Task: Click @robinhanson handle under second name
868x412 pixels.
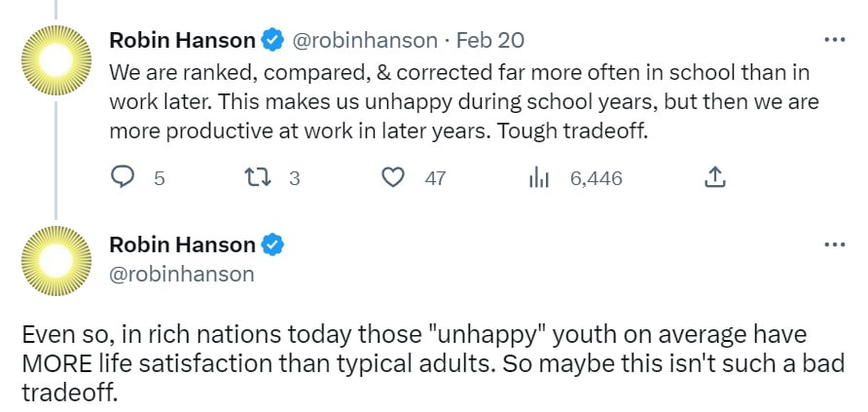Action: click(182, 274)
